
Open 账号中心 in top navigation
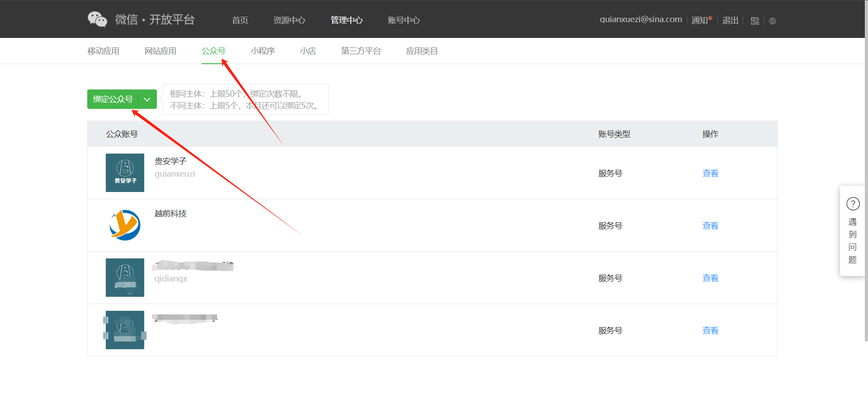click(x=404, y=20)
